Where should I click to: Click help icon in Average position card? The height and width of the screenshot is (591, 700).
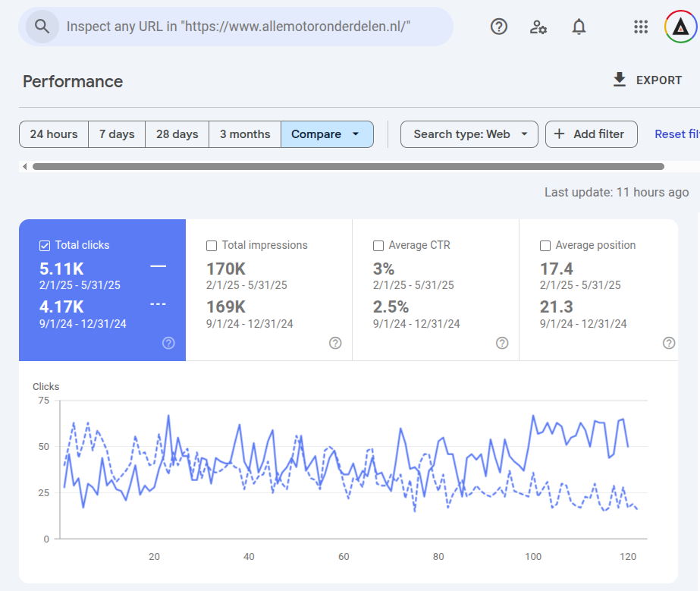[669, 343]
